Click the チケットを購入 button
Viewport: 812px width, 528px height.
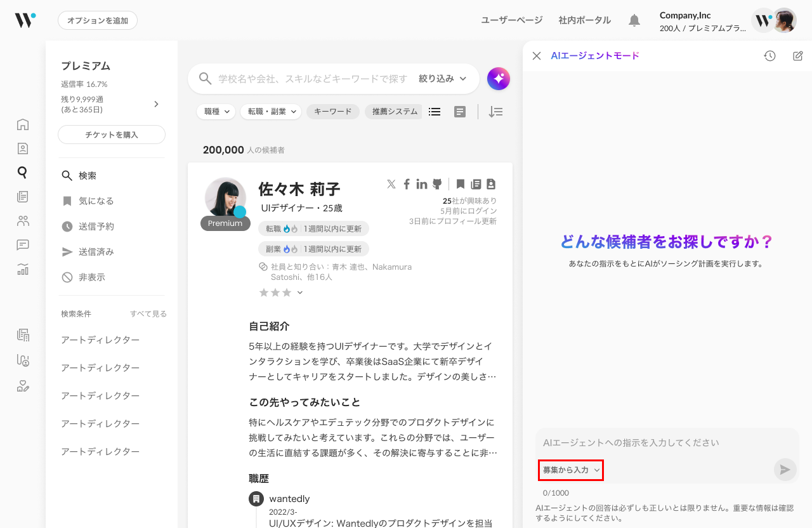tap(112, 135)
